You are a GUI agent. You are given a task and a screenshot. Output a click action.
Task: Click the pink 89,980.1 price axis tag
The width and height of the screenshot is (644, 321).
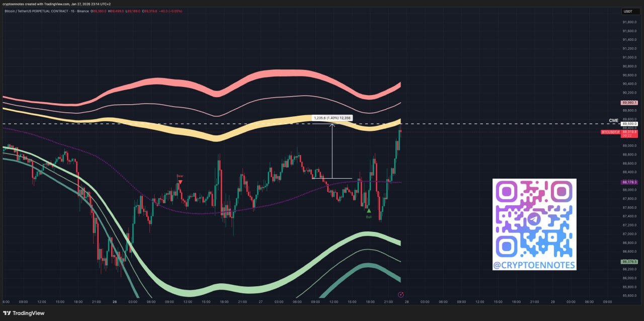[x=629, y=103]
